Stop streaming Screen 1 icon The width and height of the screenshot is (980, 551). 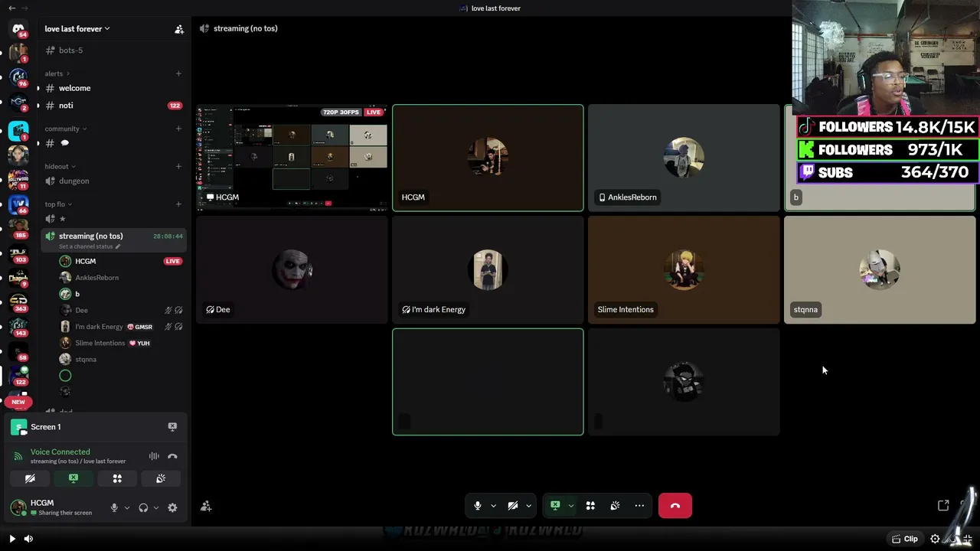(172, 427)
